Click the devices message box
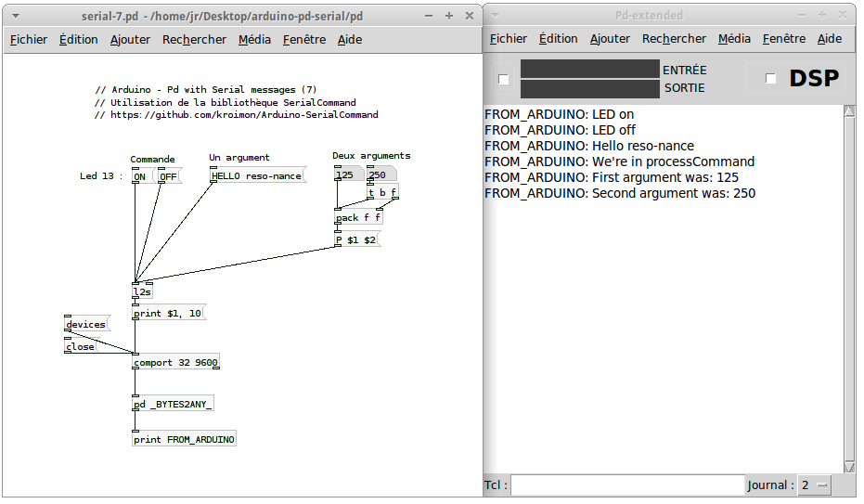Viewport: 864px width, 504px height. click(86, 324)
